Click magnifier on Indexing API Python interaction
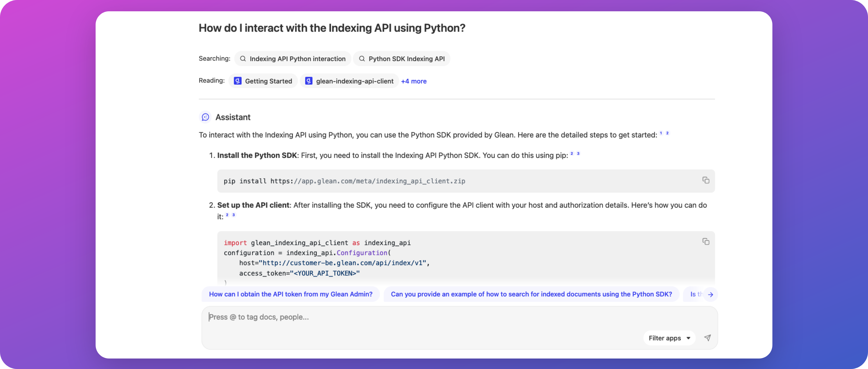The image size is (868, 369). point(243,59)
